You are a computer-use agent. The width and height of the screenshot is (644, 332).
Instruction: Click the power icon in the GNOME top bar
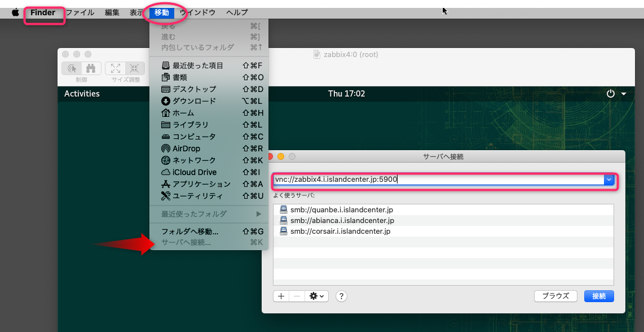(611, 94)
